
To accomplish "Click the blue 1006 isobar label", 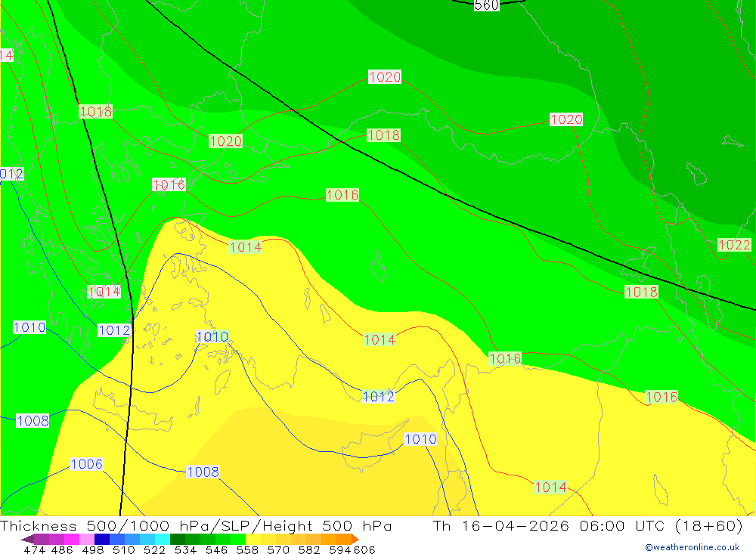I will tap(86, 464).
